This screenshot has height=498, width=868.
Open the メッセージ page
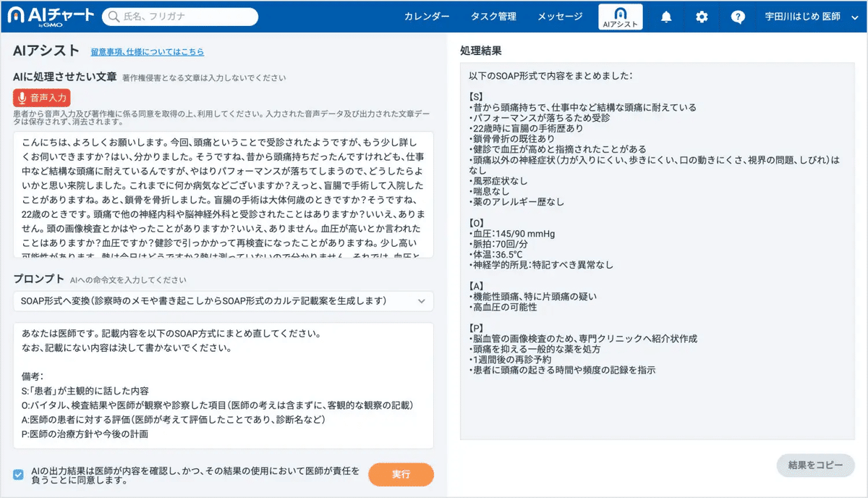559,16
